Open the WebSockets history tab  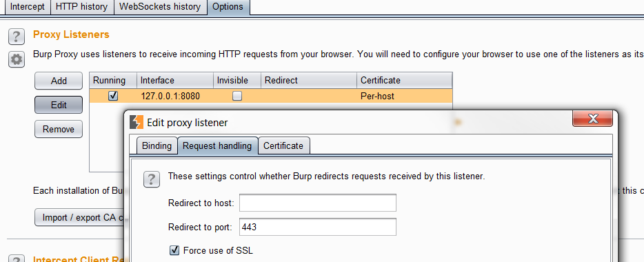pyautogui.click(x=160, y=7)
